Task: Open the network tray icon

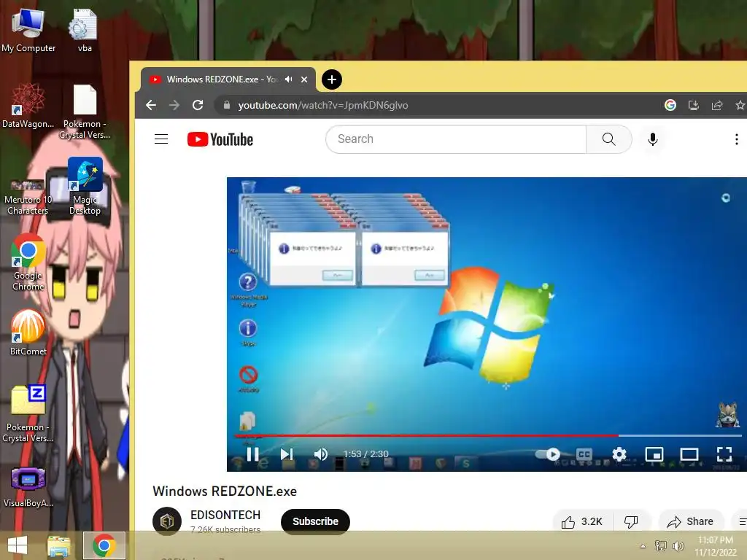Action: coord(661,546)
